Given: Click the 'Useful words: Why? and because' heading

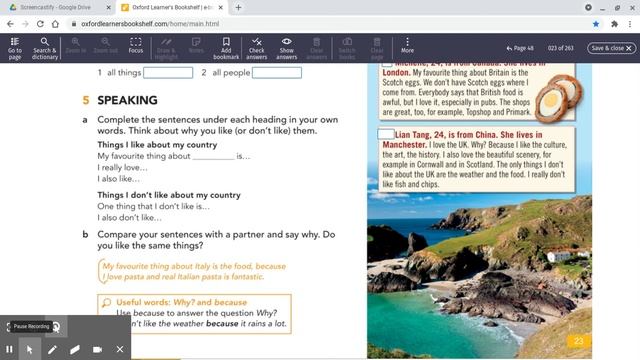Looking at the screenshot, I should pos(182,302).
